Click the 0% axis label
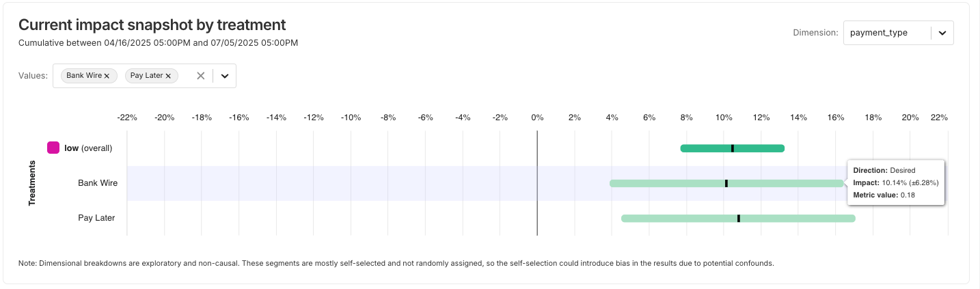The image size is (980, 289). [x=537, y=117]
